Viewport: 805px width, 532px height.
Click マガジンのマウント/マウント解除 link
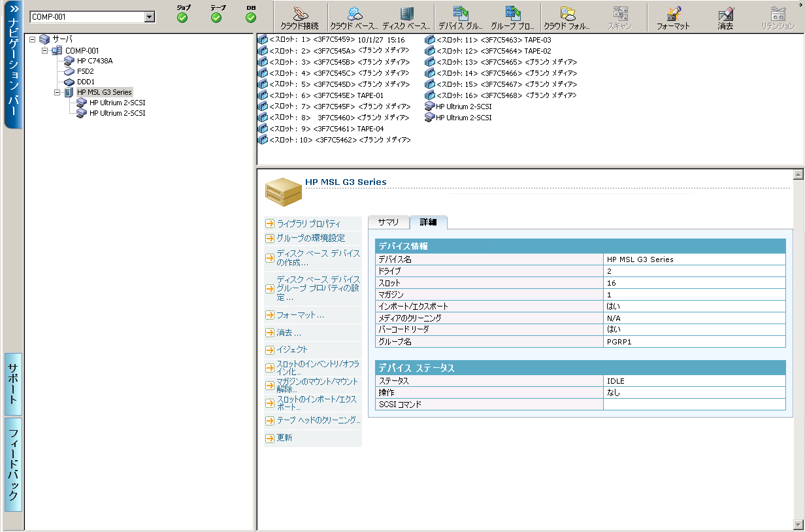[318, 385]
